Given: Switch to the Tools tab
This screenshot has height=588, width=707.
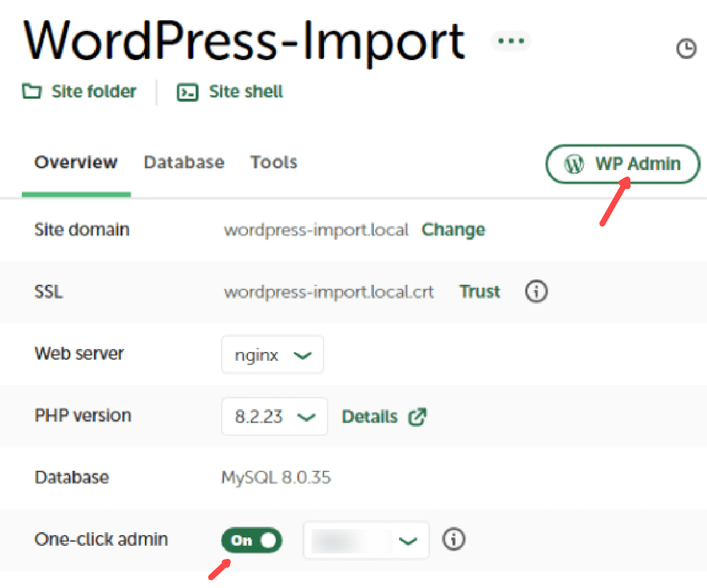Looking at the screenshot, I should pos(274,163).
